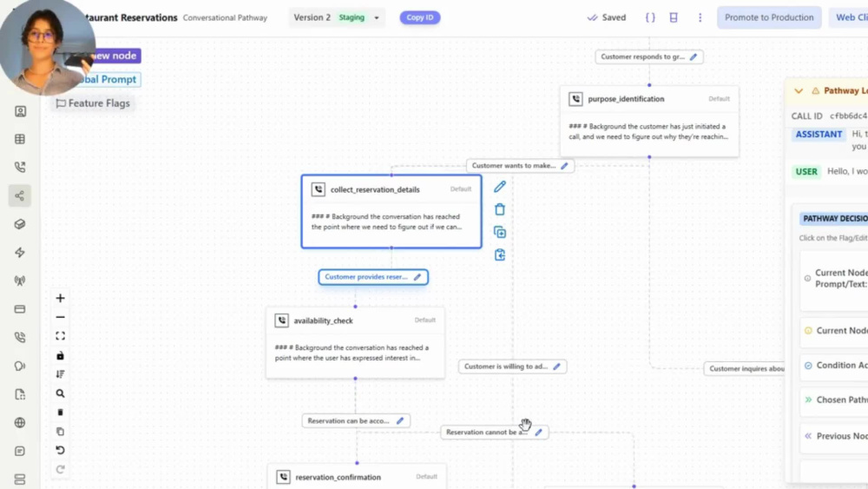This screenshot has width=868, height=489.
Task: Click the canvas toolbar trash icon
Action: point(61,413)
